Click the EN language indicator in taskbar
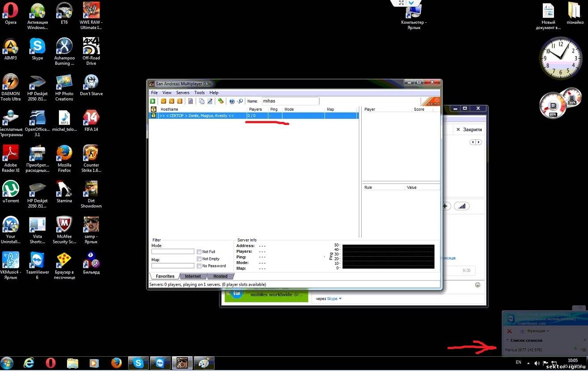The height and width of the screenshot is (371, 588). click(518, 363)
